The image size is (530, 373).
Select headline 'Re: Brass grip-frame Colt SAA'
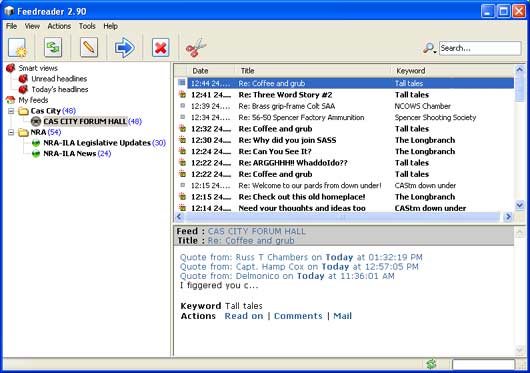pos(287,106)
